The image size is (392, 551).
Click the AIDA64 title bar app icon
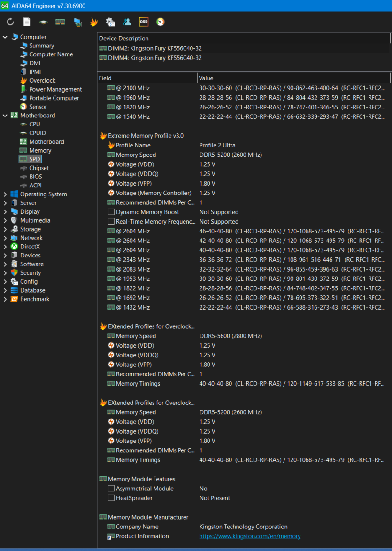[x=5, y=6]
